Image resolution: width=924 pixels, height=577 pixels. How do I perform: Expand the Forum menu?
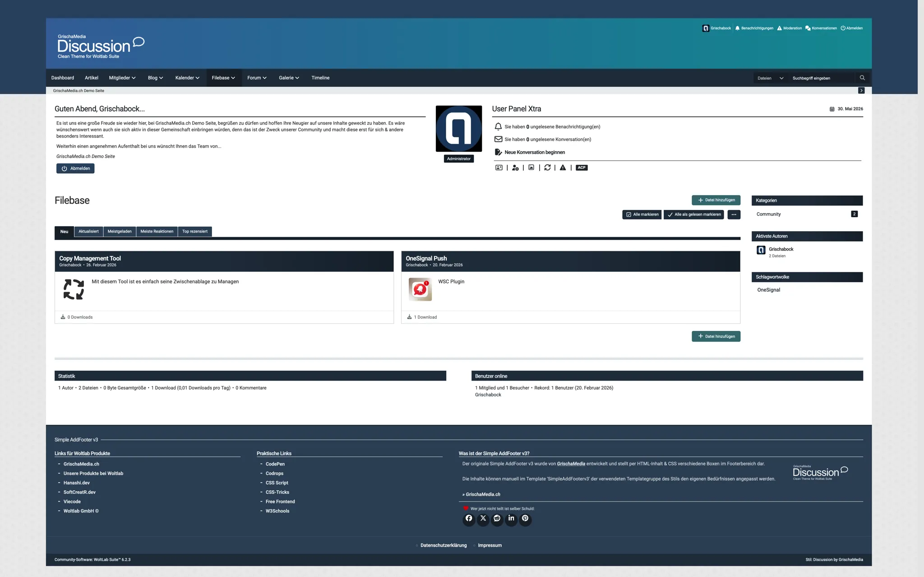coord(257,78)
